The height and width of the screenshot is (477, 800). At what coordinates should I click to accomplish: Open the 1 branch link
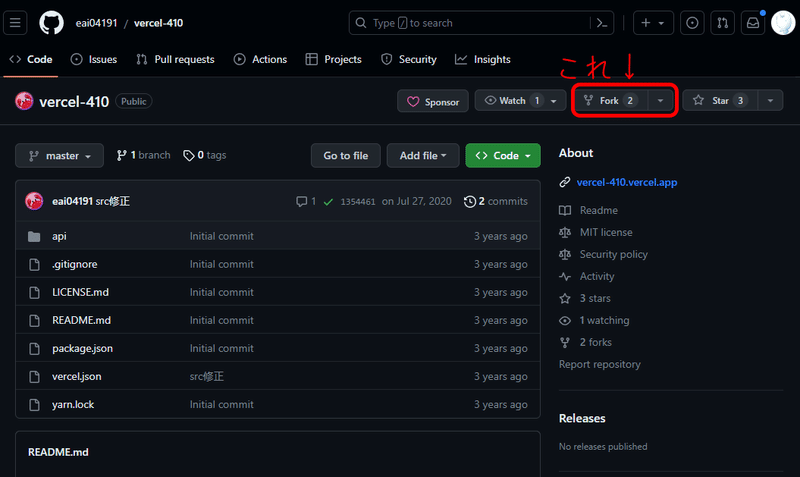pyautogui.click(x=143, y=155)
